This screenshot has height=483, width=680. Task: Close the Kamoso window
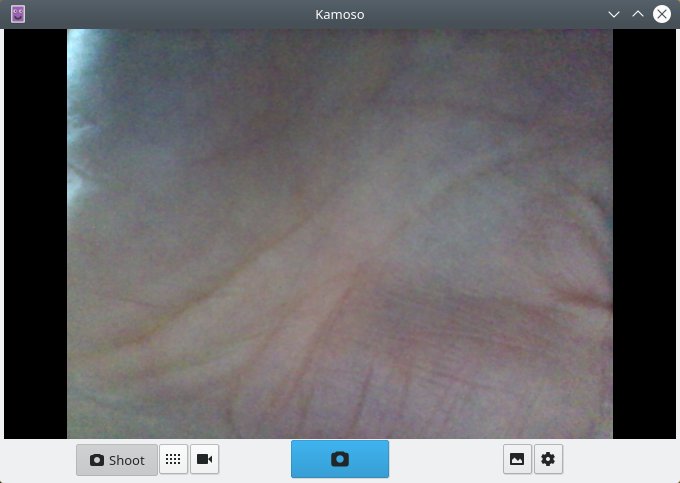661,14
